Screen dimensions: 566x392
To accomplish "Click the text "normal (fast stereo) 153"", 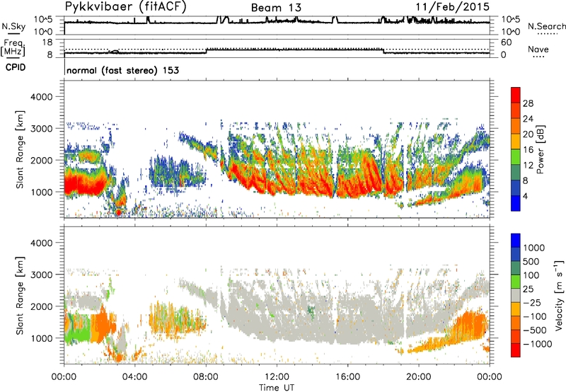I will pos(122,70).
